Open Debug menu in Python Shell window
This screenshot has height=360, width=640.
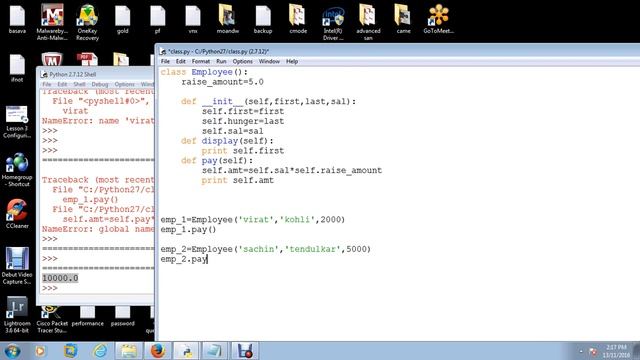point(100,84)
